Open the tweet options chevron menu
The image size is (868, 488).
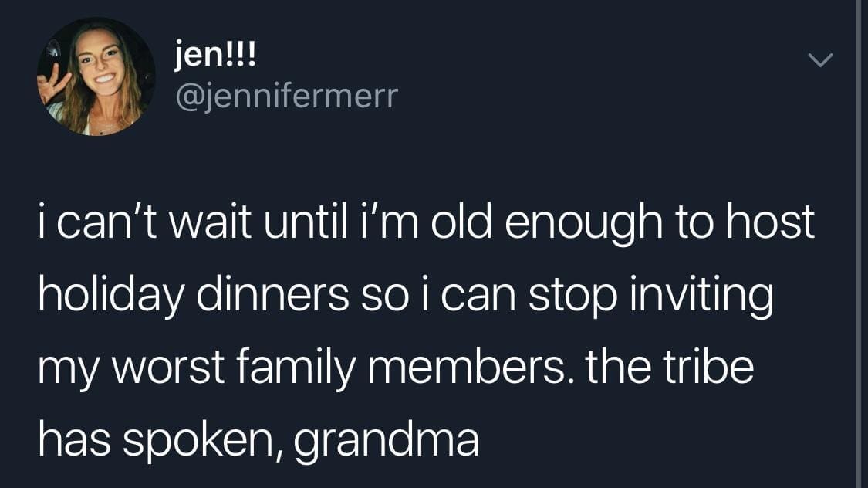(x=820, y=60)
